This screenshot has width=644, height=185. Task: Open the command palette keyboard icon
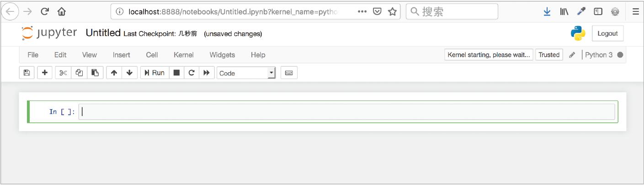(x=289, y=73)
